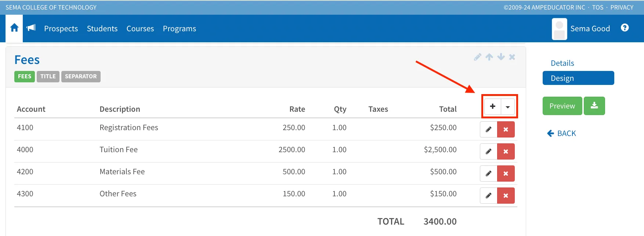Image resolution: width=644 pixels, height=236 pixels.
Task: Click account number 4200
Action: pyautogui.click(x=25, y=172)
